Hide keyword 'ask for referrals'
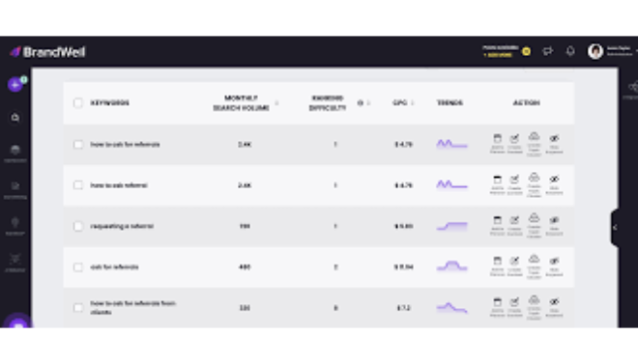 click(x=554, y=266)
